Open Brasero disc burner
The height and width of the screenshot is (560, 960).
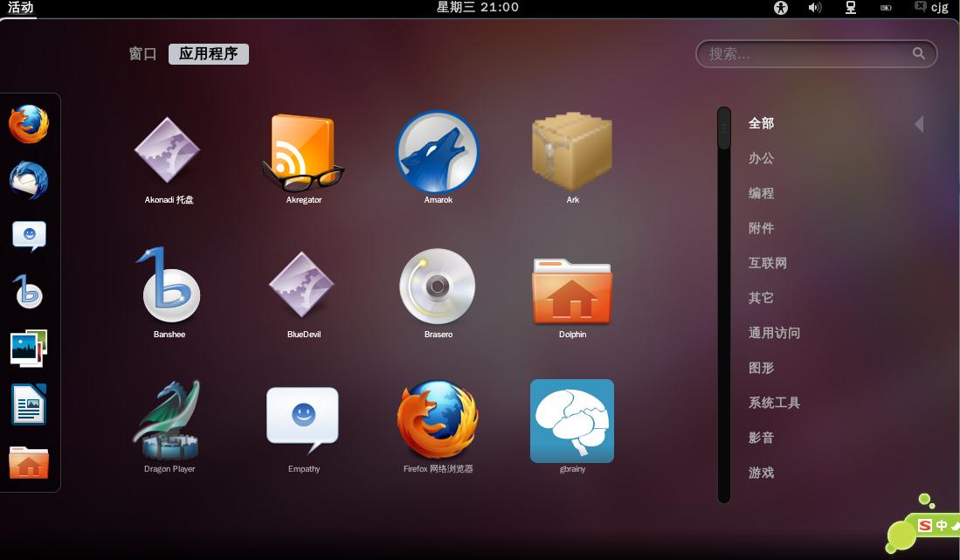coord(438,293)
